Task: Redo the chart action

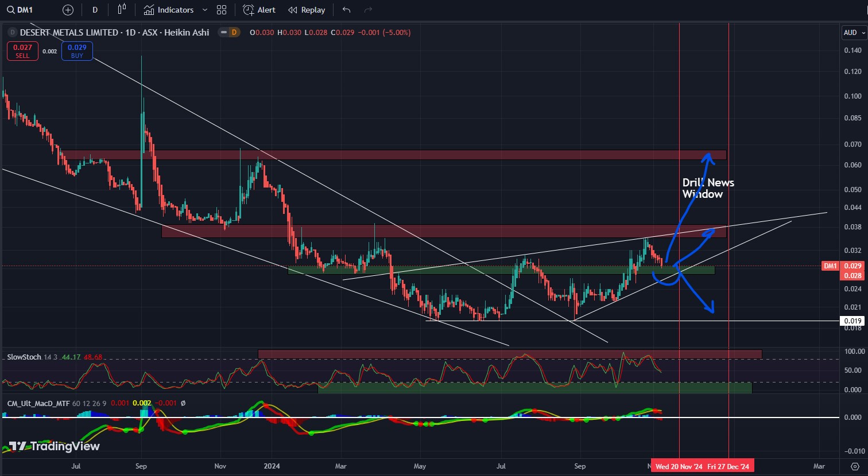Action: (x=369, y=10)
